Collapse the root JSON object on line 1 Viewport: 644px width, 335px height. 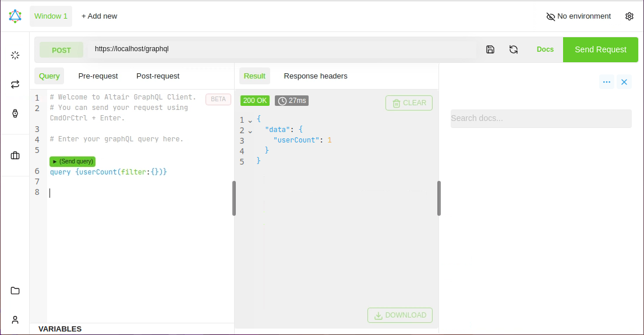point(250,120)
